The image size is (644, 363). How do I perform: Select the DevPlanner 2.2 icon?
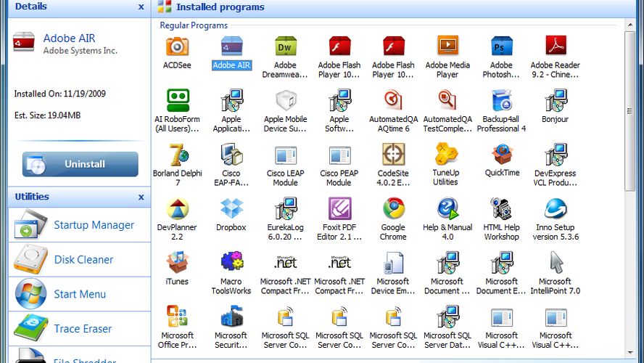coord(178,208)
